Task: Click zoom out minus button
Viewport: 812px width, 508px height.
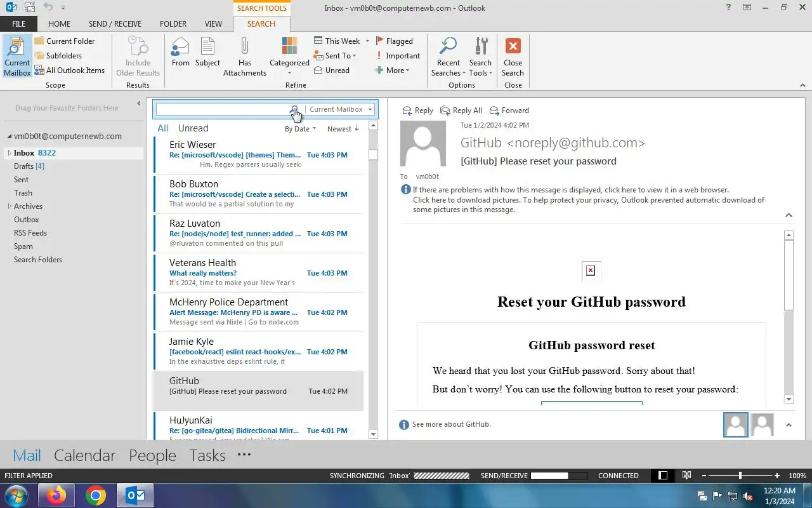Action: tap(704, 475)
